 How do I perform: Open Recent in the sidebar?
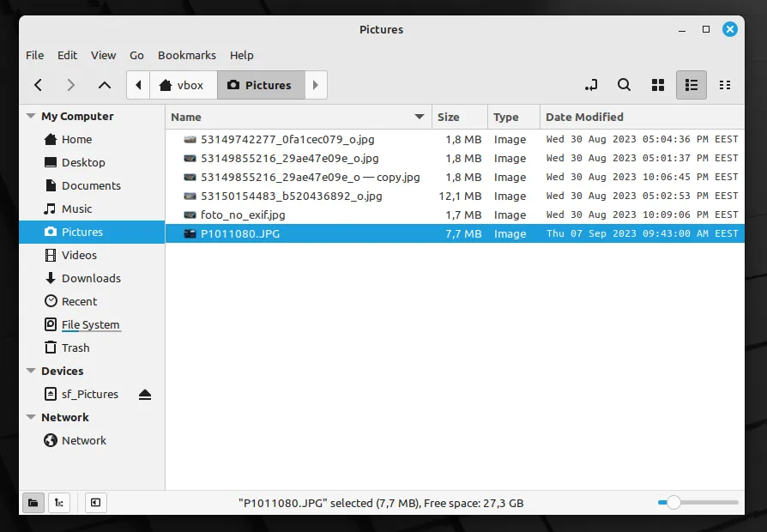pyautogui.click(x=92, y=301)
